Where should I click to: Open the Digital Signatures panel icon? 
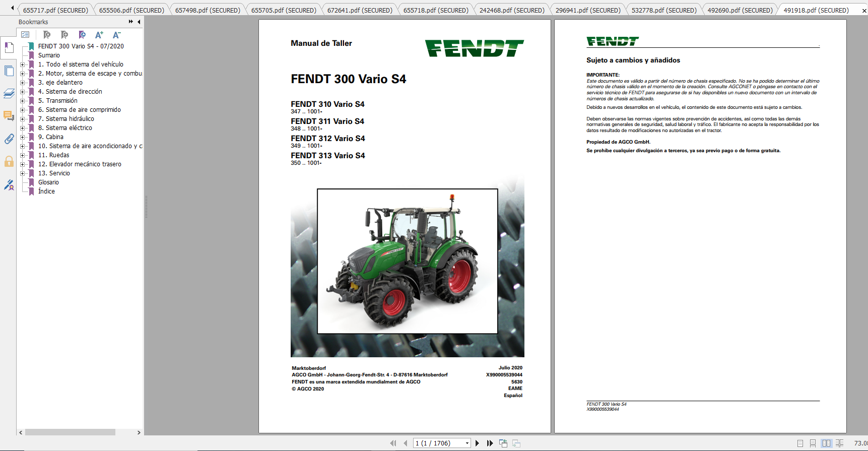click(x=9, y=185)
